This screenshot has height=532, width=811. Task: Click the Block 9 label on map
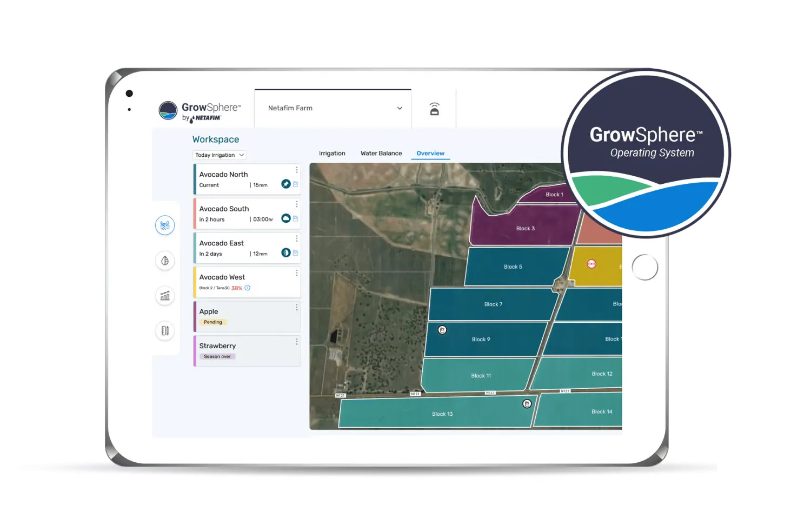coord(481,340)
